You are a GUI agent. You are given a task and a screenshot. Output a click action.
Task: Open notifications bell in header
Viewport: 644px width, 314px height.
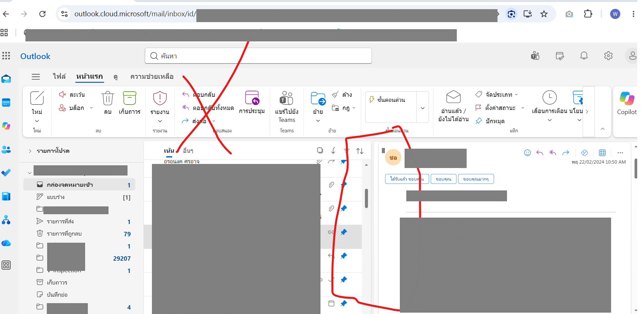click(584, 56)
